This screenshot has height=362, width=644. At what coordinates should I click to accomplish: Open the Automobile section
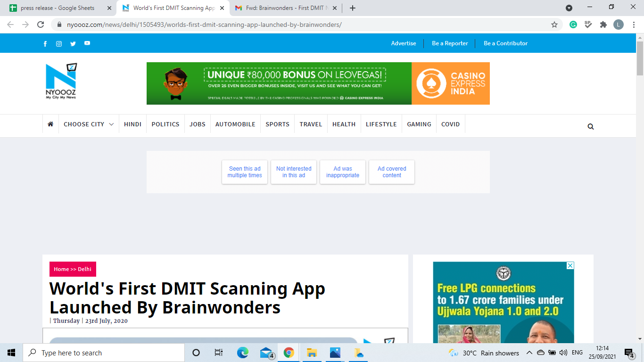click(235, 124)
